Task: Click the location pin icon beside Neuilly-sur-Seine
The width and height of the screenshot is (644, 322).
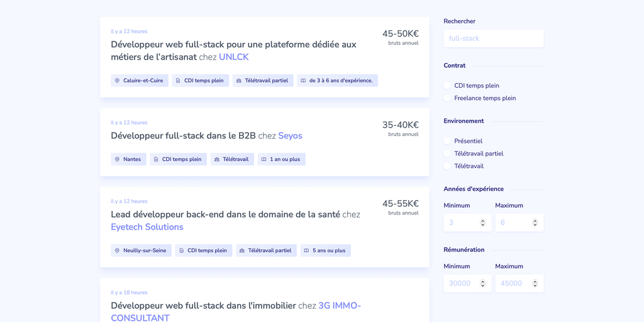Action: (117, 250)
